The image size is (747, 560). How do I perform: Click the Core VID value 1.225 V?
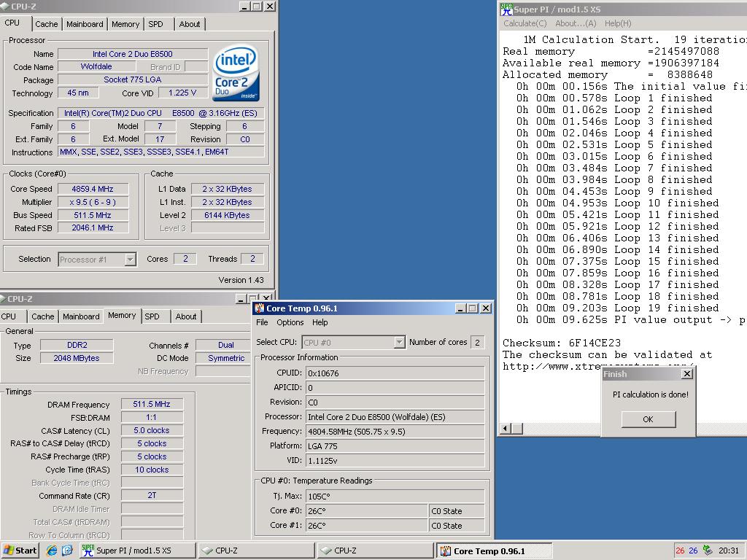tap(183, 93)
